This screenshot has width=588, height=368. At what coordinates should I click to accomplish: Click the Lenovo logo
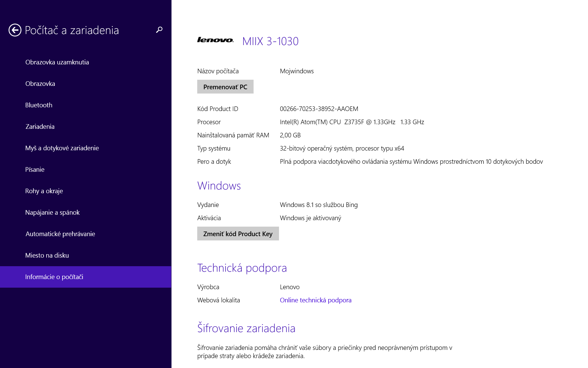(215, 40)
